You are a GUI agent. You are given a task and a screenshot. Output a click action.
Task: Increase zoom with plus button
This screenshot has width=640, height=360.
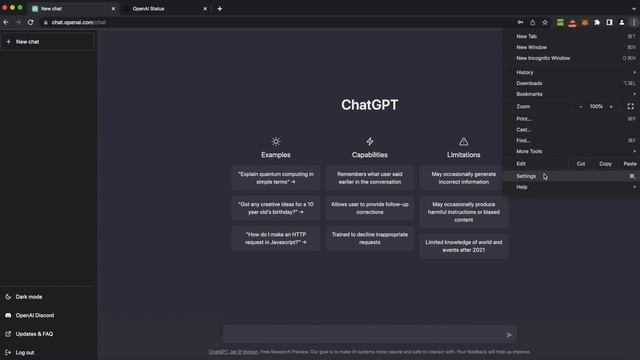pyautogui.click(x=611, y=107)
